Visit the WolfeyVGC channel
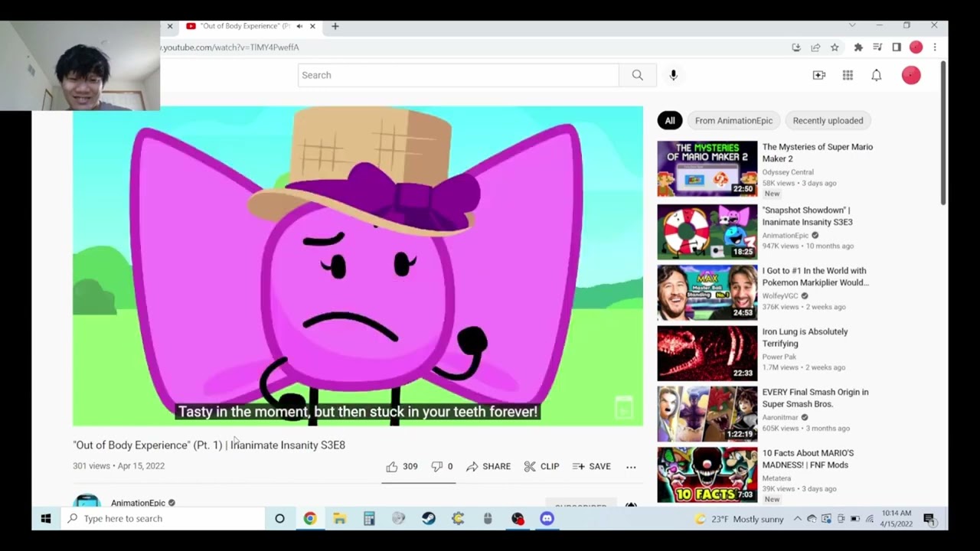 click(x=779, y=295)
